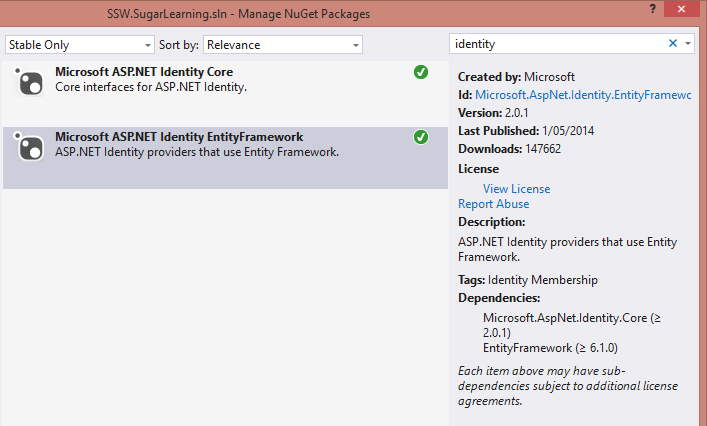Clear the search box with the X icon
Screen dimensions: 707x426
coord(673,44)
